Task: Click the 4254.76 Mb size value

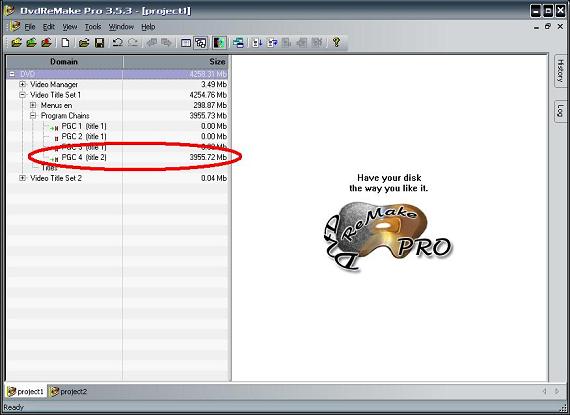Action: click(208, 95)
